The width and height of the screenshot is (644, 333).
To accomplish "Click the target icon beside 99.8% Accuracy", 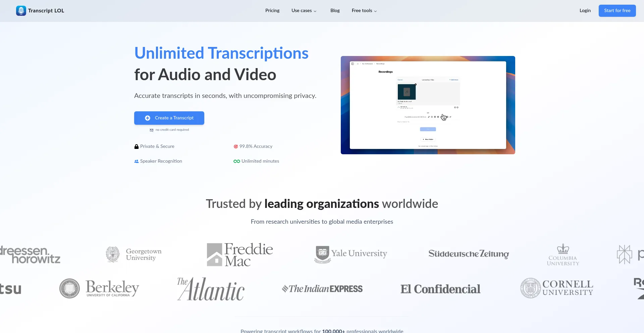I will click(236, 147).
